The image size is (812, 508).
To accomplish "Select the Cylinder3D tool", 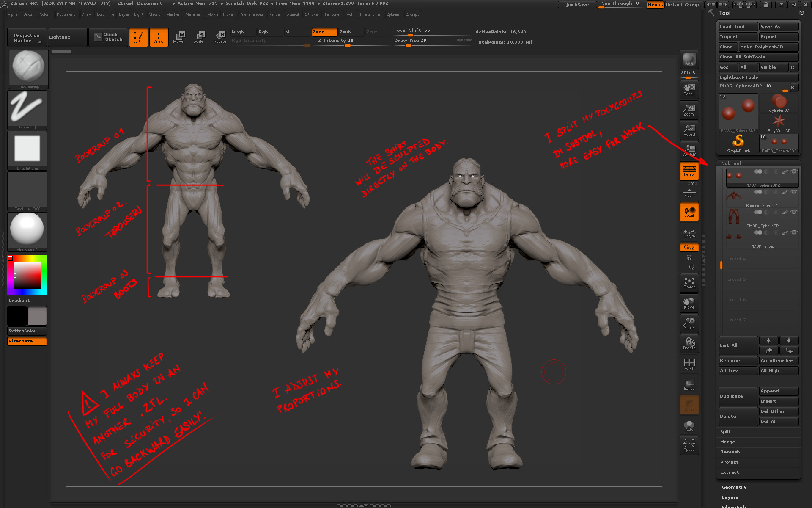I will click(x=779, y=103).
